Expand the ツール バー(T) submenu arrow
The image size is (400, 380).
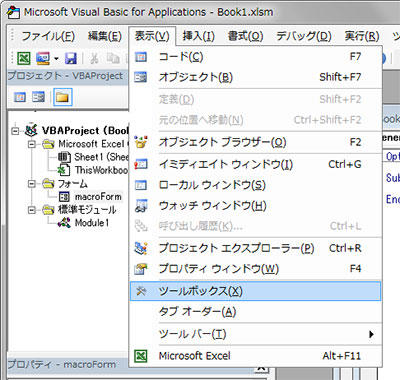(371, 334)
